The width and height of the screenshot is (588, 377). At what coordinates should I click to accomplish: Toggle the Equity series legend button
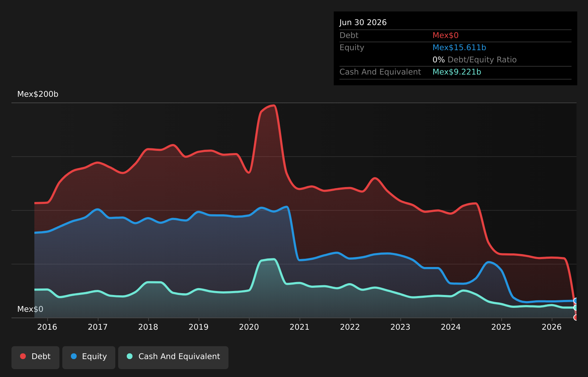[89, 357]
